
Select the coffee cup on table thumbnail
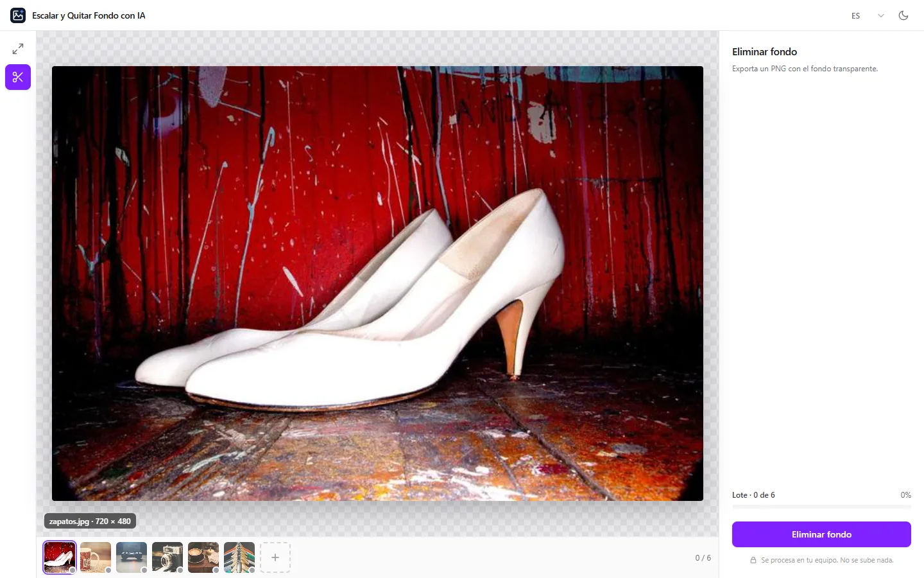click(203, 557)
